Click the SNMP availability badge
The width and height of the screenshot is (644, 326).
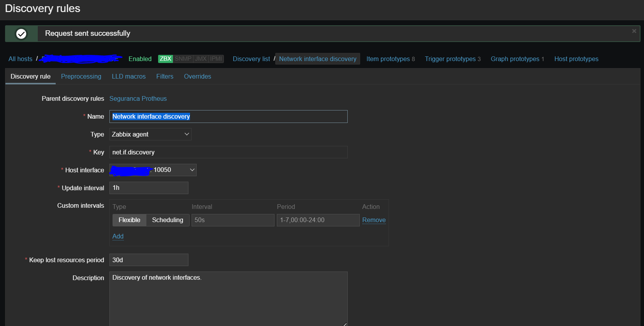click(183, 59)
